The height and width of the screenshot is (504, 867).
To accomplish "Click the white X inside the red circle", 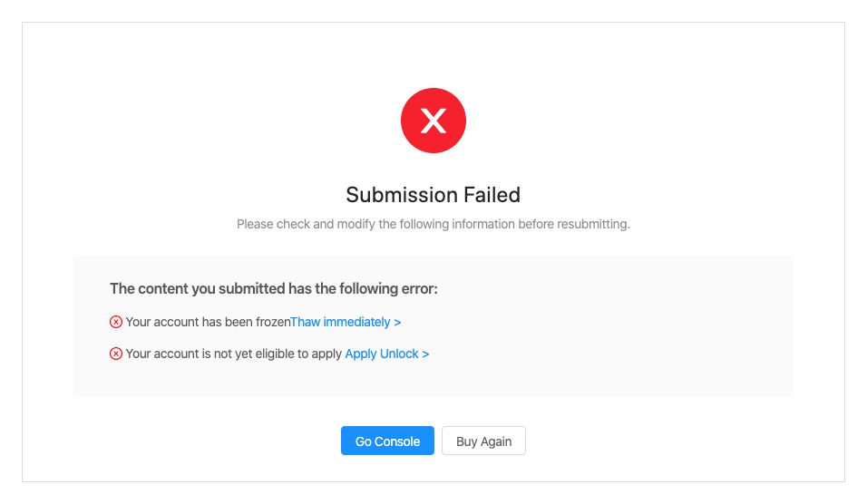I will click(433, 121).
